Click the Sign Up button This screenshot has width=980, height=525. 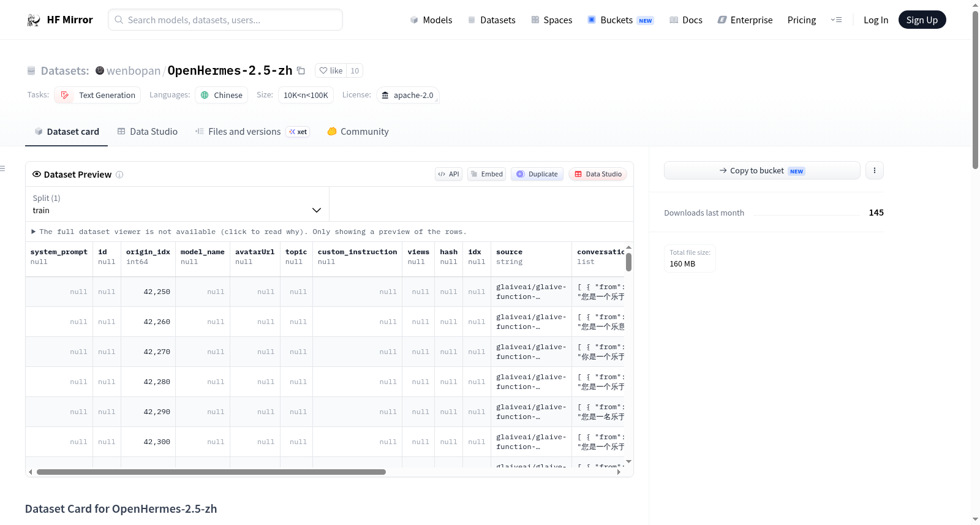pos(922,20)
